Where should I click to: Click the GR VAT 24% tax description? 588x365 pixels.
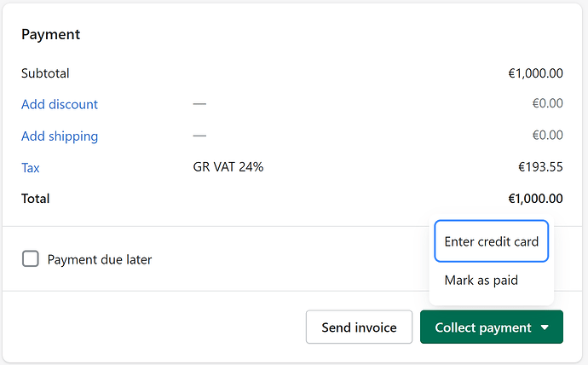[228, 167]
